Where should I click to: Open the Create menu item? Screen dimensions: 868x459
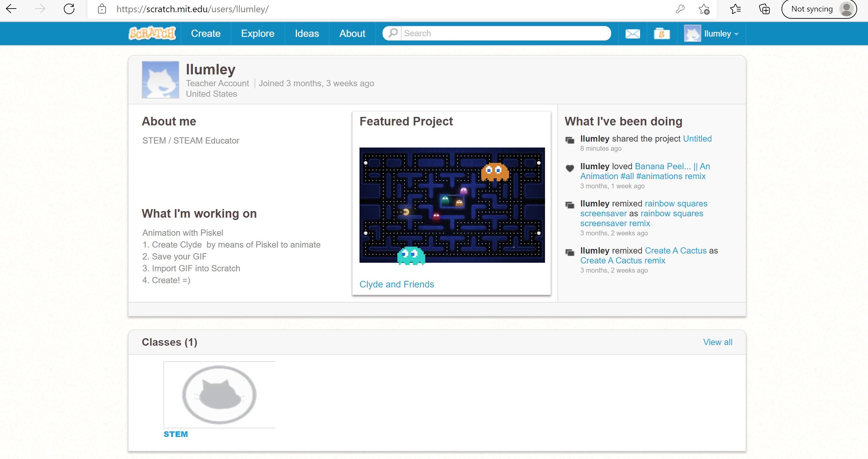(x=206, y=33)
